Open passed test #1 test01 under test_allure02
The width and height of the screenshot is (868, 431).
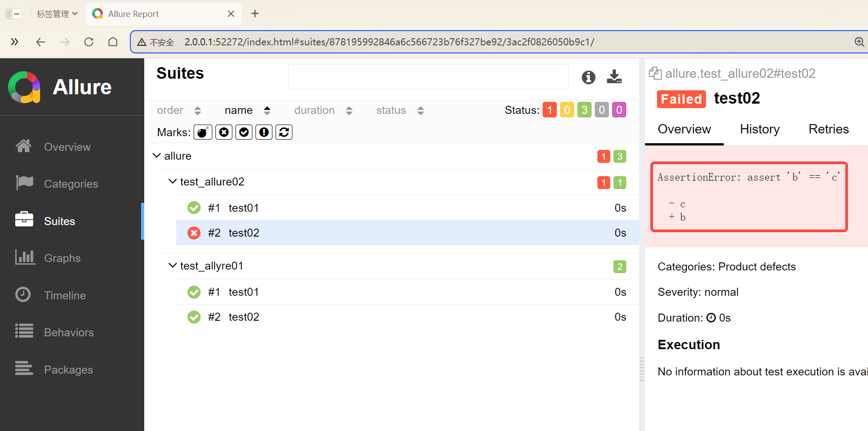click(408, 208)
